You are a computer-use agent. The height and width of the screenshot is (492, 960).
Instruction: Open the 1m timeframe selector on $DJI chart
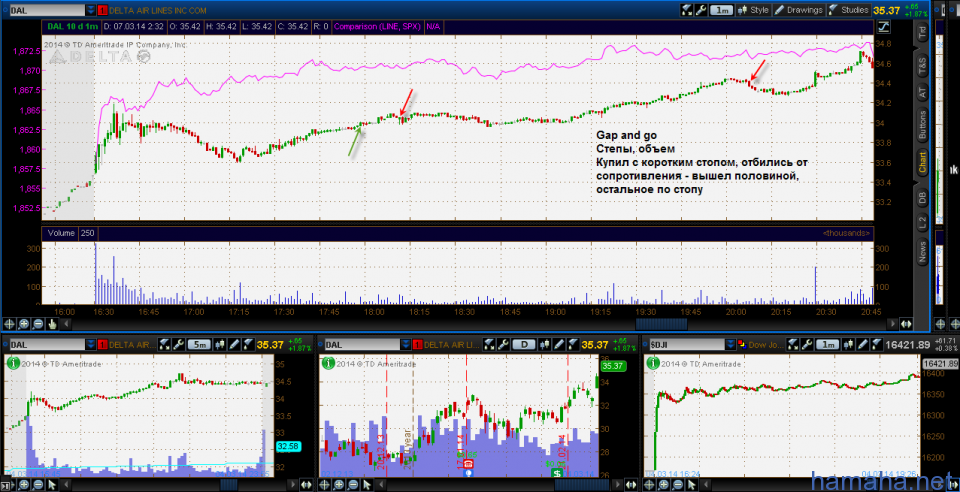point(829,345)
